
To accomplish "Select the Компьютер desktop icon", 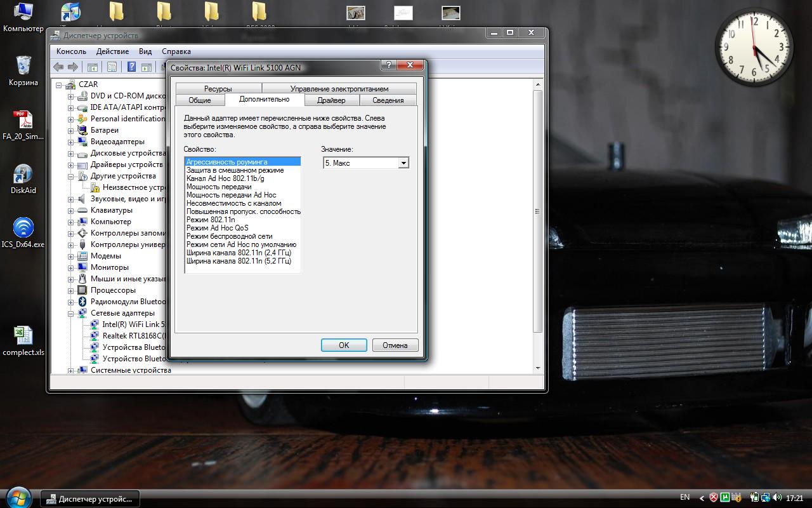I will click(x=23, y=17).
